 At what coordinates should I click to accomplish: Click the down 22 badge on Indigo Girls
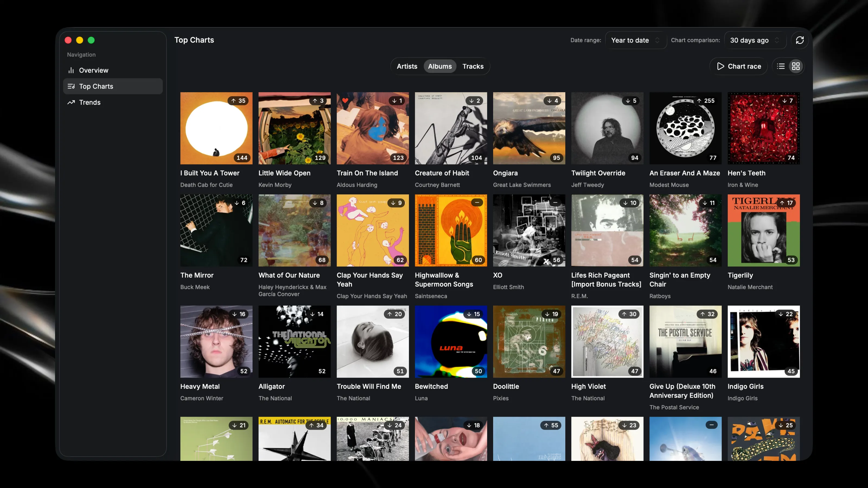pyautogui.click(x=786, y=314)
